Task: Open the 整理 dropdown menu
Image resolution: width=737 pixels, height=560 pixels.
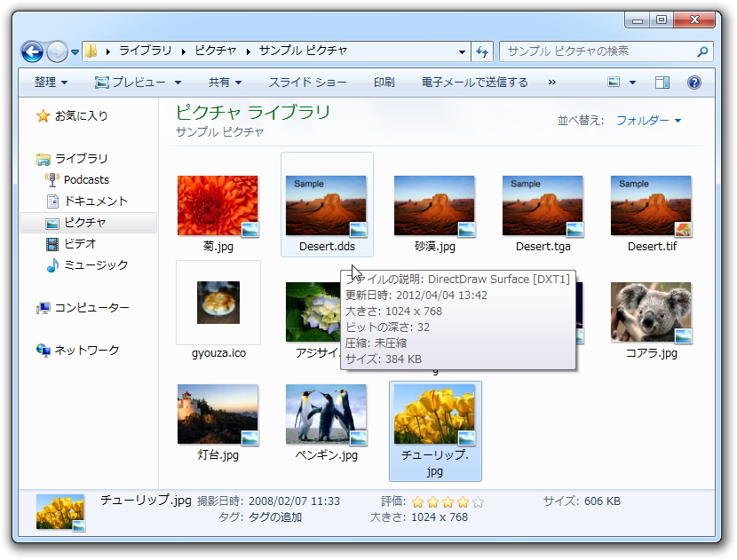Action: (43, 83)
